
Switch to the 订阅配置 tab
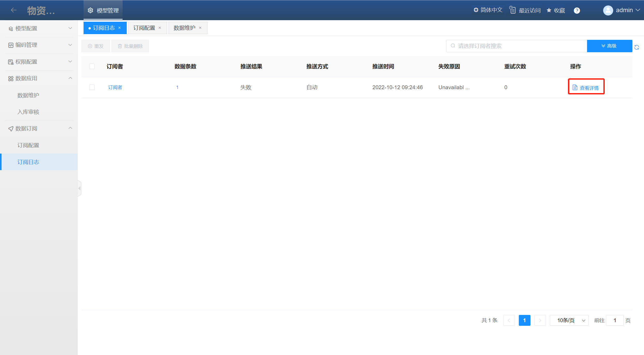click(x=144, y=28)
